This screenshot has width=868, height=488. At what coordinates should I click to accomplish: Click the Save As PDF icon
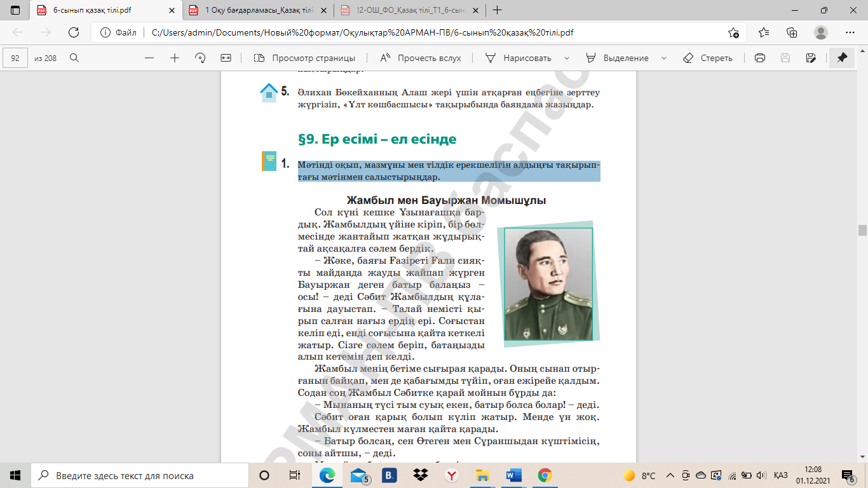click(x=810, y=58)
